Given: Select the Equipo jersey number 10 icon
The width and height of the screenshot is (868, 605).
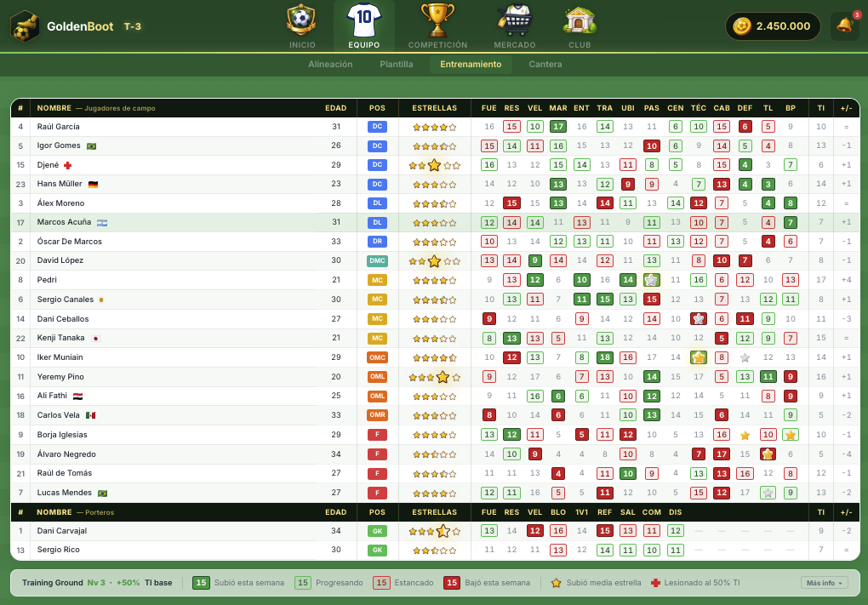Looking at the screenshot, I should [363, 20].
